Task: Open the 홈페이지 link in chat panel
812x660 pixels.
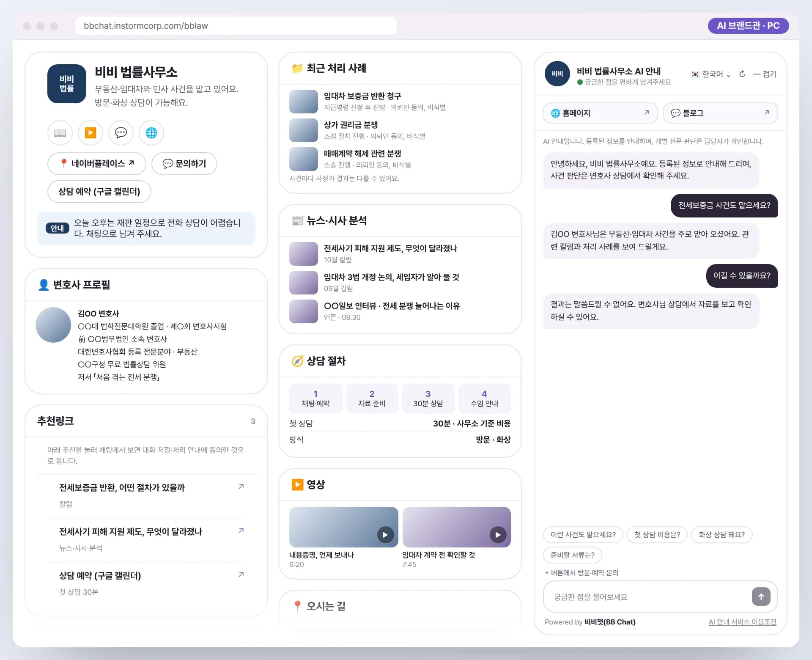Action: click(601, 113)
